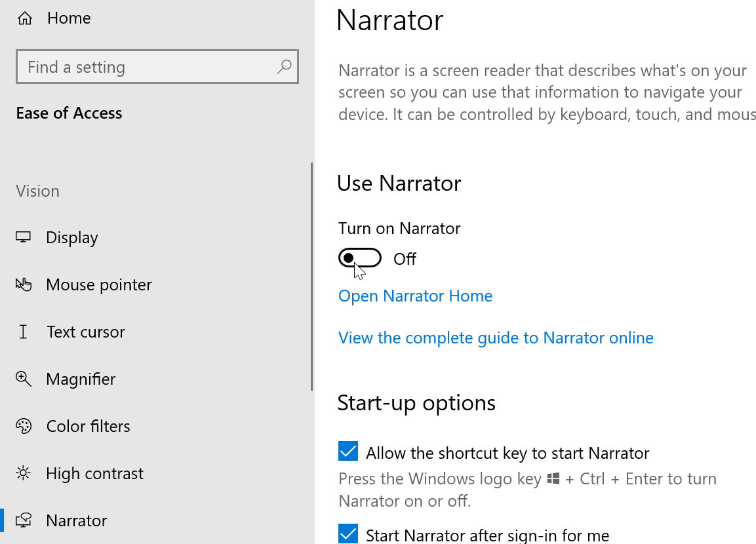Click the Start-up options heading
The image size is (756, 544).
pyautogui.click(x=416, y=403)
